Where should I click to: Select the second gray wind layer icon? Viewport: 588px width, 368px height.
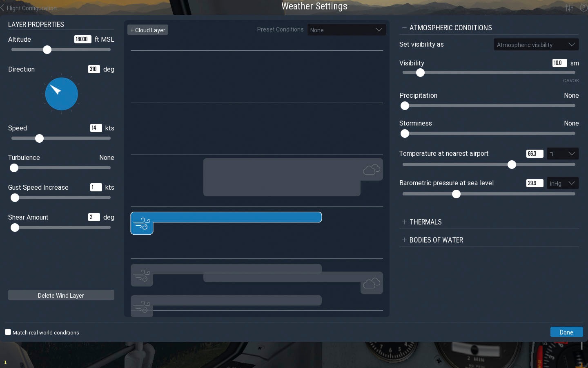tap(142, 276)
